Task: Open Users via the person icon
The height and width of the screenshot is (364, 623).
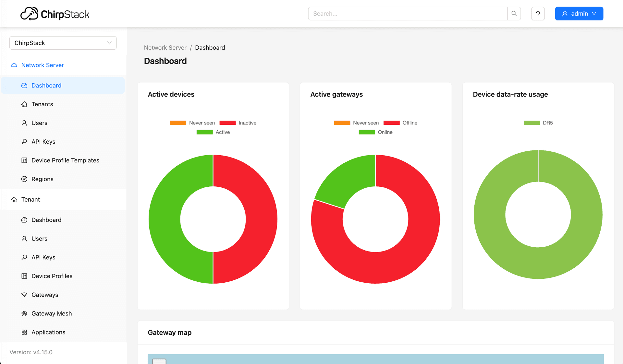Action: 24,123
